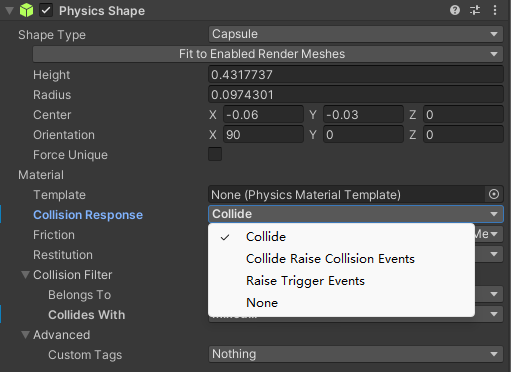
Task: Click the green cube Physics Shape icon
Action: click(26, 10)
